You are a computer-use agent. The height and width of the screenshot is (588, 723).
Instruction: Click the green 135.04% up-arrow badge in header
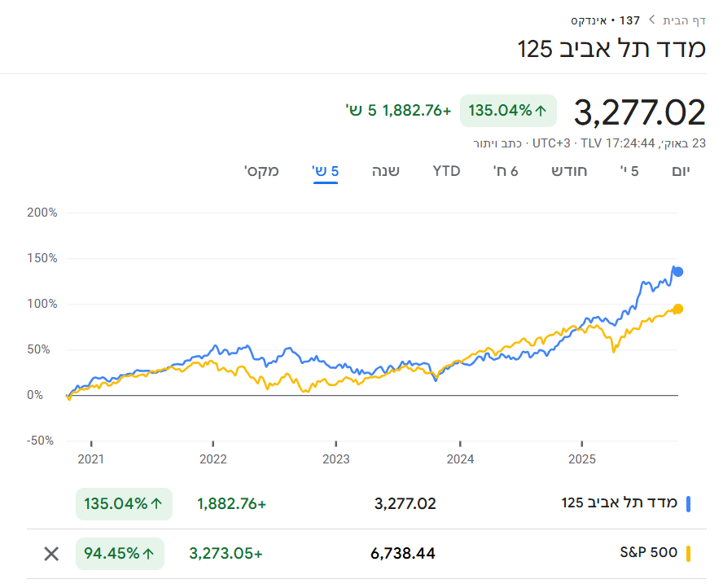click(508, 111)
